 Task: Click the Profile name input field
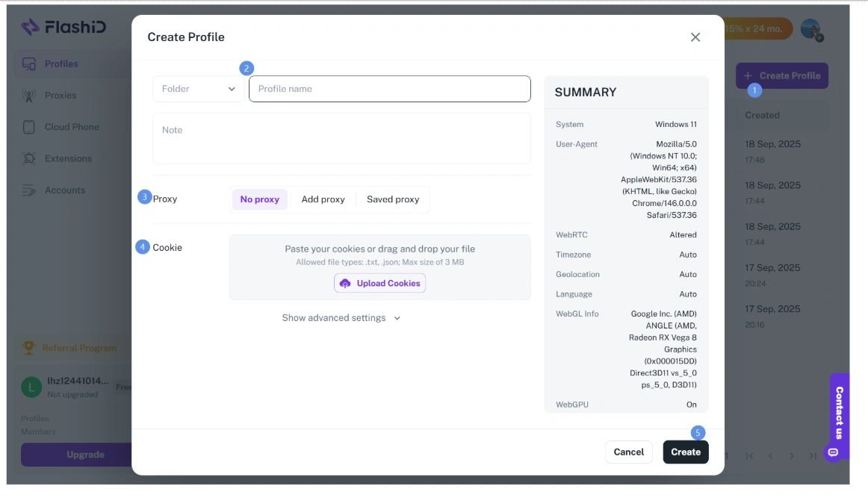pyautogui.click(x=390, y=89)
